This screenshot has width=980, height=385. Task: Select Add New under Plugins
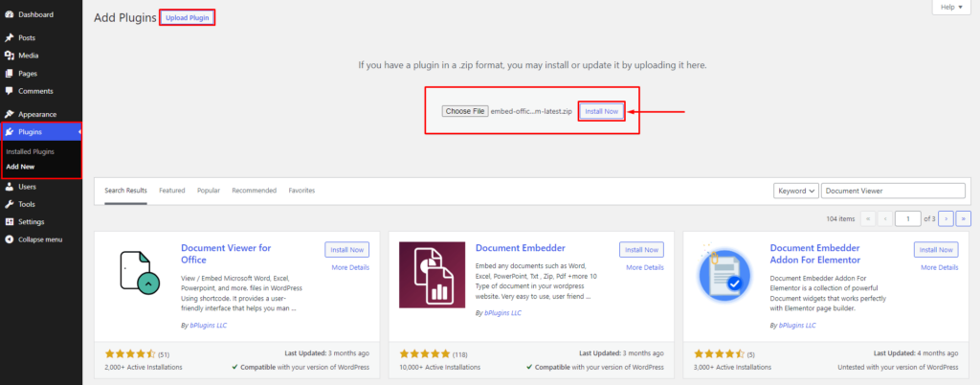(x=20, y=167)
